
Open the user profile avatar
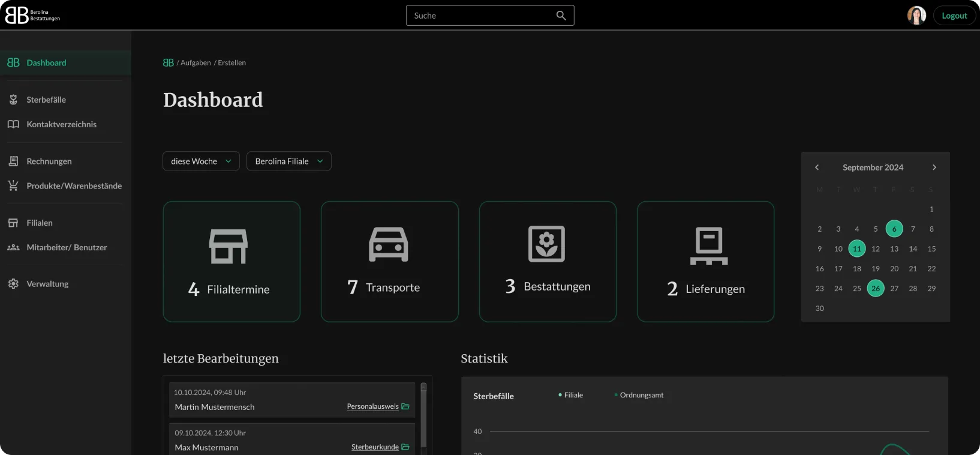[x=916, y=16]
